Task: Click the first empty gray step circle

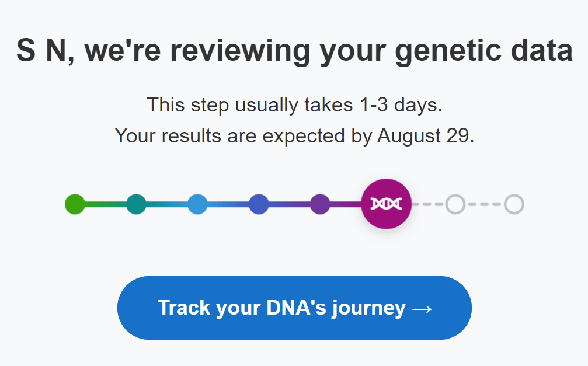Action: (455, 204)
